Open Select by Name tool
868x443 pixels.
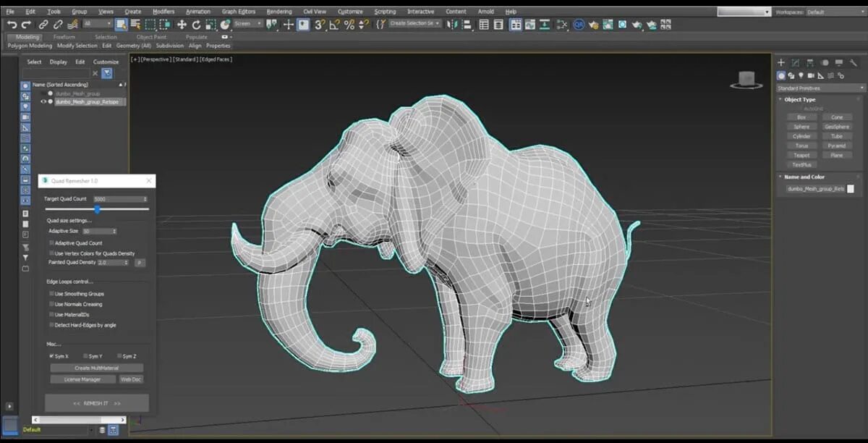[135, 24]
